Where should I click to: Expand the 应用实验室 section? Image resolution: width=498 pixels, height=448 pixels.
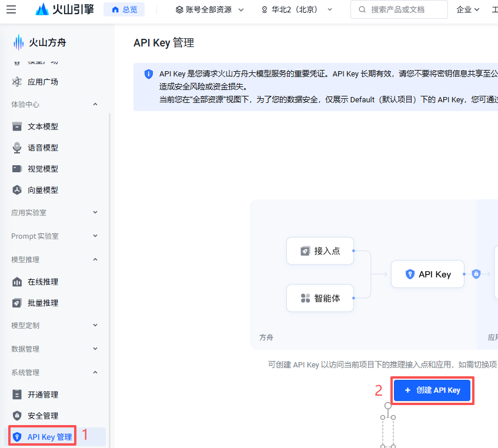pos(54,212)
